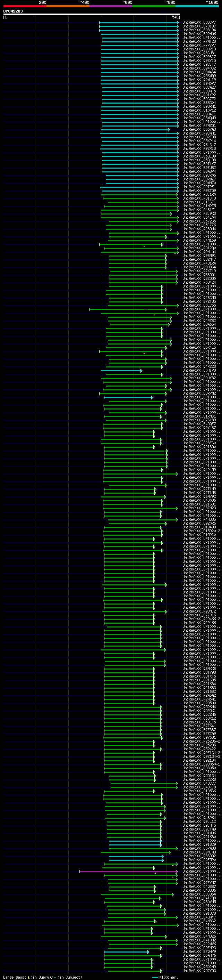This screenshot has height=980, width=222.
Task: Select hit label UniRef100_A0D4Z4
Action: click(199, 282)
